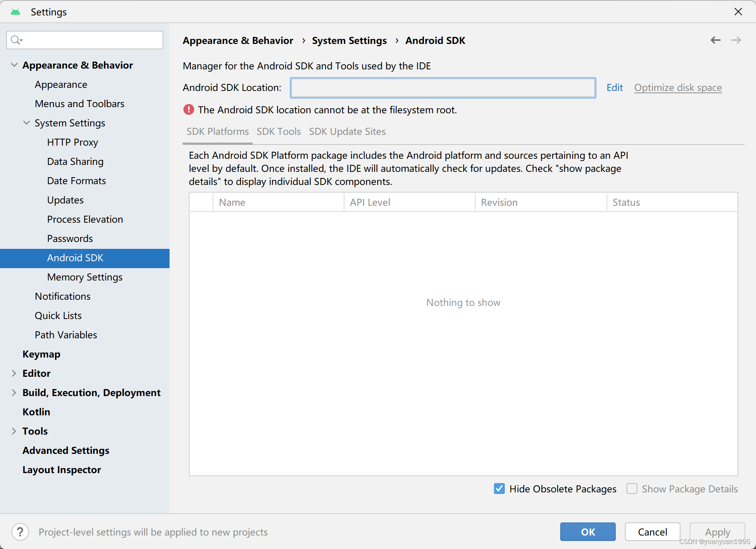Expand the Appearance & Behavior tree item

(x=13, y=65)
